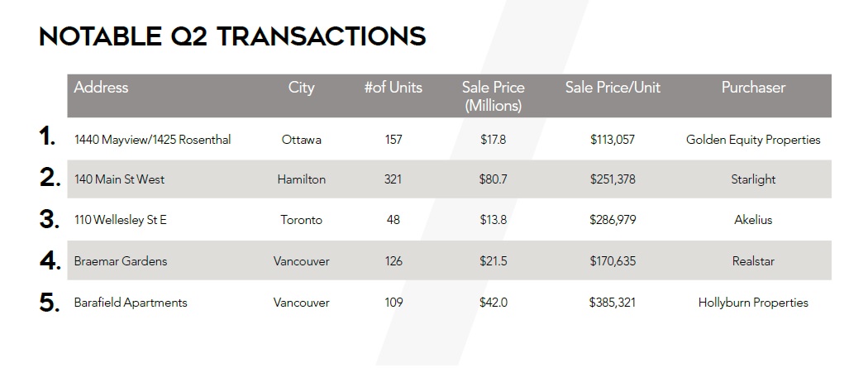Select the Hollyburn Properties purchaser cell
Viewport: 868px width, 372px height.
[x=753, y=303]
